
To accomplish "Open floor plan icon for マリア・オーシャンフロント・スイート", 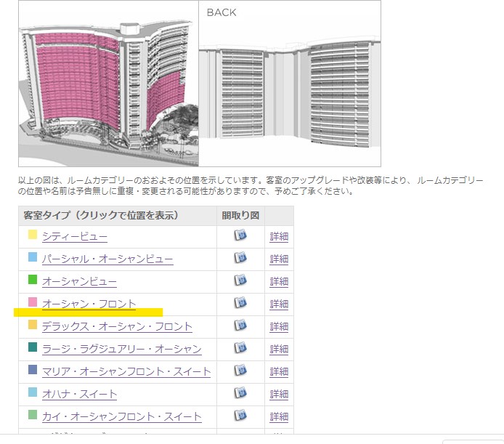I will (240, 371).
